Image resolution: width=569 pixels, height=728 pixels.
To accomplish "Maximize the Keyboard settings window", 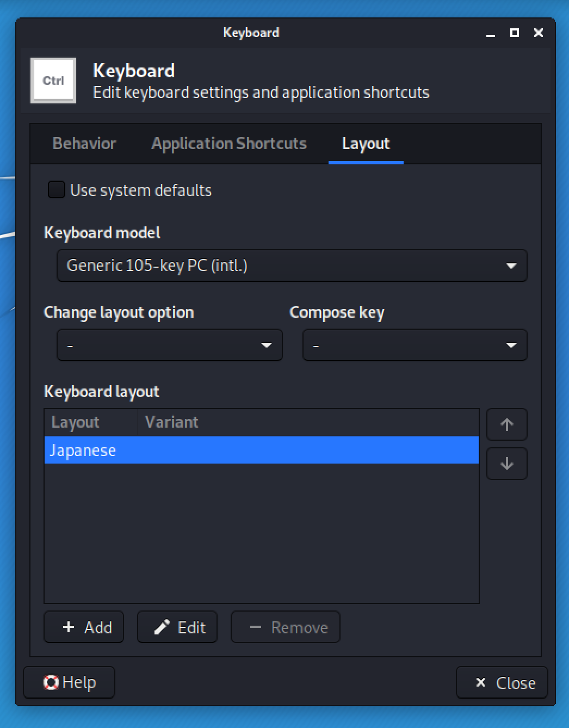I will (514, 33).
